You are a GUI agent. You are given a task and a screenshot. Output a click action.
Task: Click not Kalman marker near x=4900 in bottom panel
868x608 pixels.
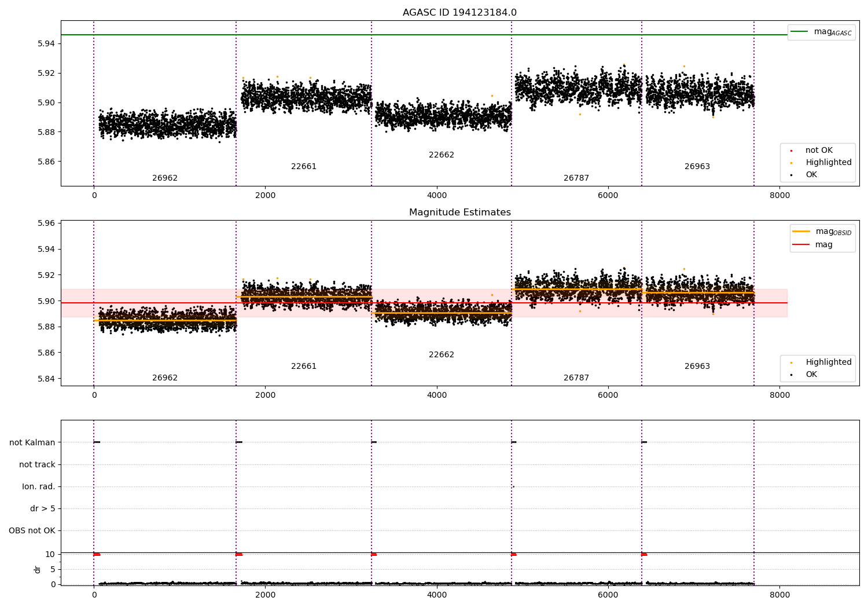point(514,442)
